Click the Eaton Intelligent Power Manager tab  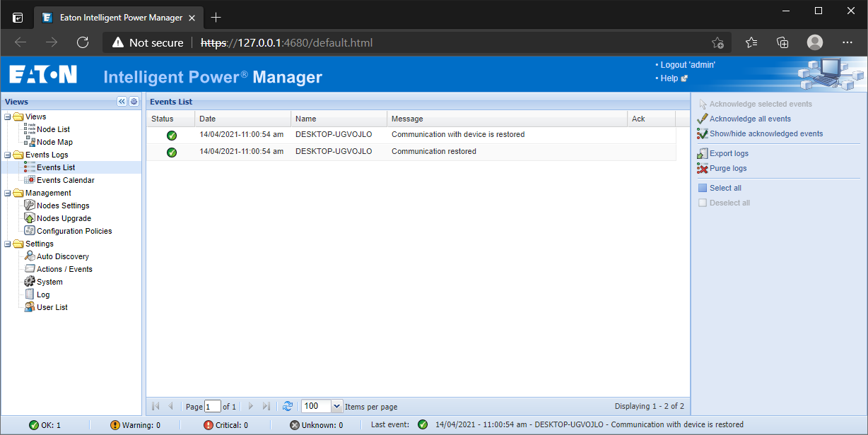(117, 17)
